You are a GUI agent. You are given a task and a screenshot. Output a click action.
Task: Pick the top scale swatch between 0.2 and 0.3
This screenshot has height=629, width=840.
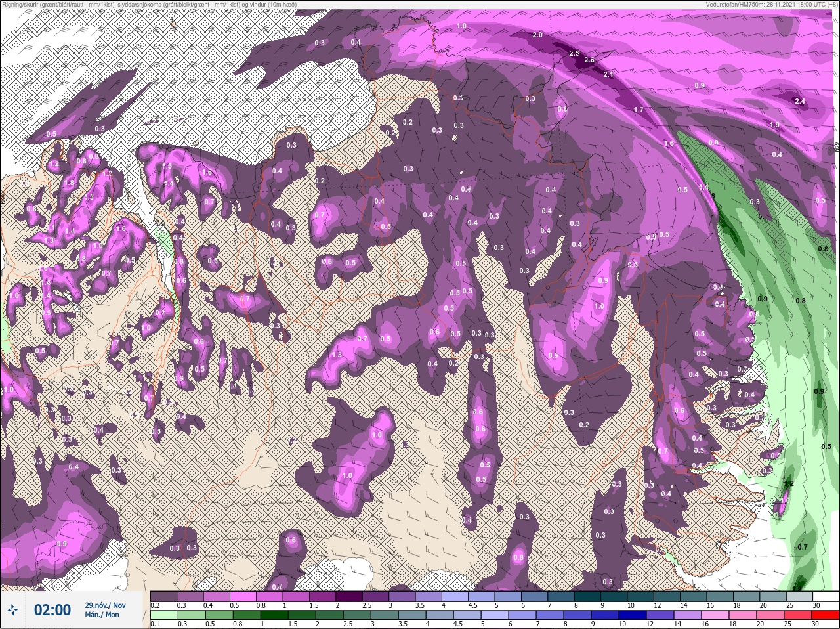(163, 597)
